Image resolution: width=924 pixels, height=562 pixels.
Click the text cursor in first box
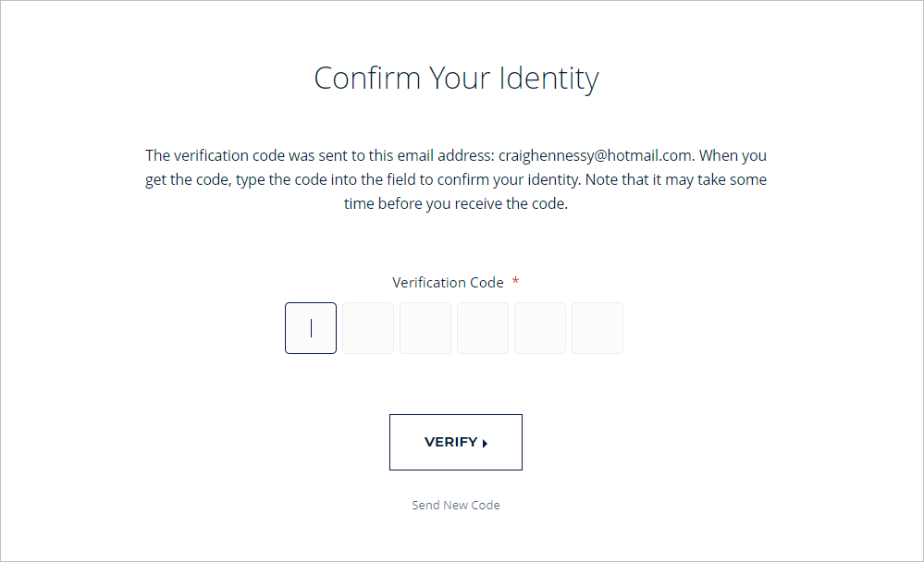tap(311, 328)
